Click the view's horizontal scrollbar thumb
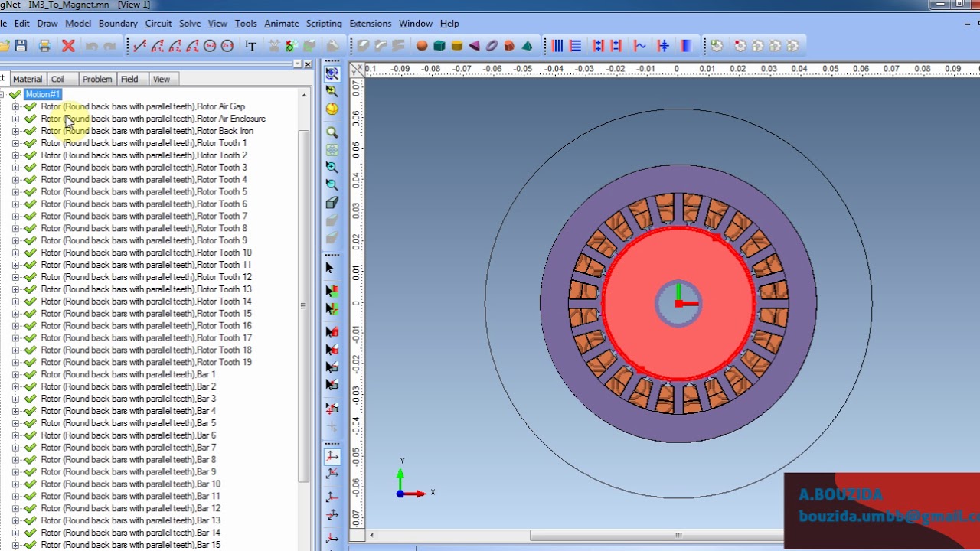This screenshot has height=551, width=980. [678, 535]
